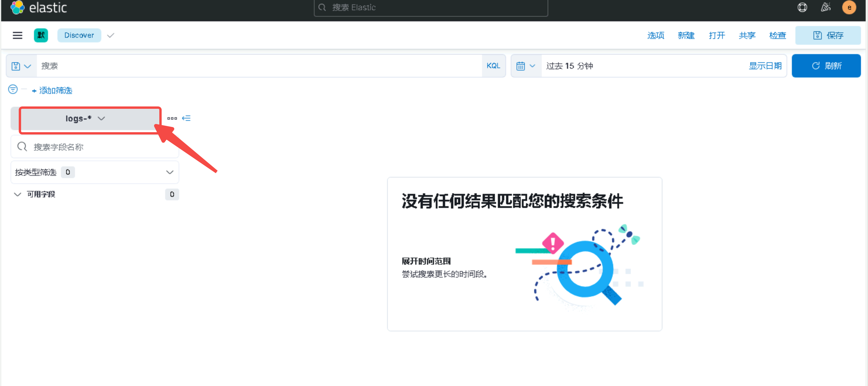Image resolution: width=868 pixels, height=386 pixels.
Task: Open the newsfeed celebration icon
Action: (x=825, y=7)
